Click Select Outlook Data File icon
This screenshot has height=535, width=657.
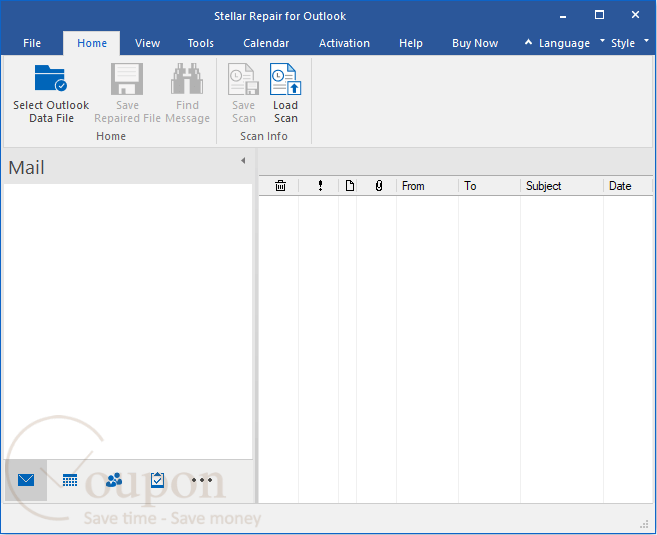coord(51,78)
